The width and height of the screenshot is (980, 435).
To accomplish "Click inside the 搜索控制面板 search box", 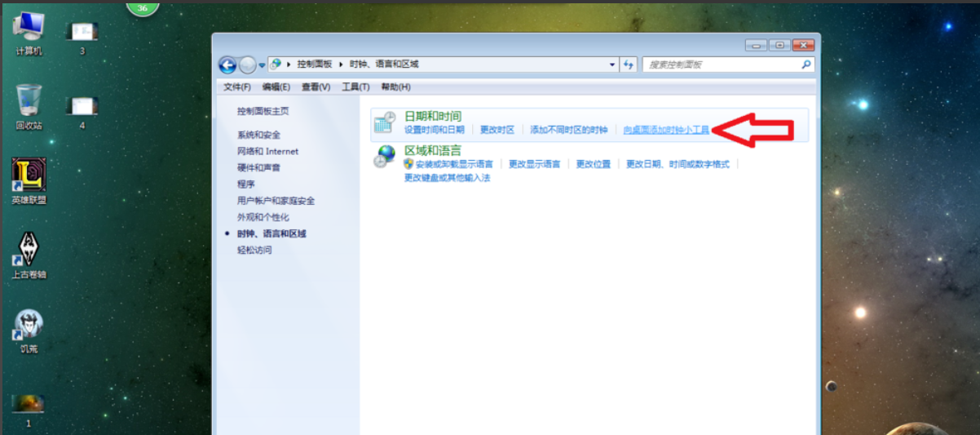I will coord(722,64).
